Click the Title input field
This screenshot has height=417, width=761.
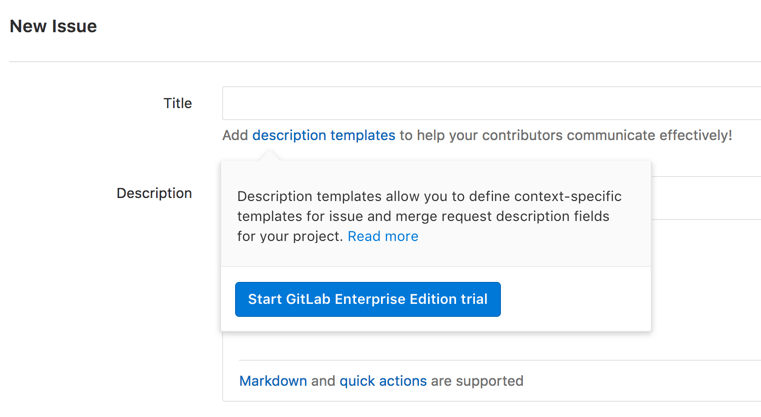[x=490, y=103]
